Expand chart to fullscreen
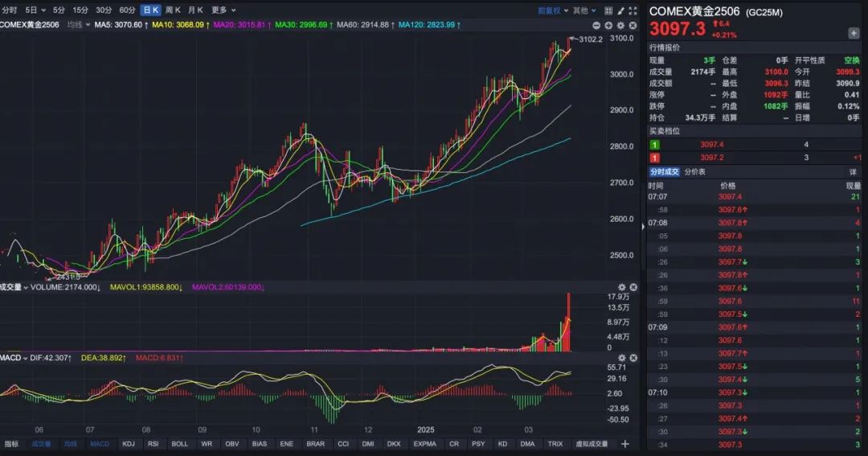 point(632,10)
